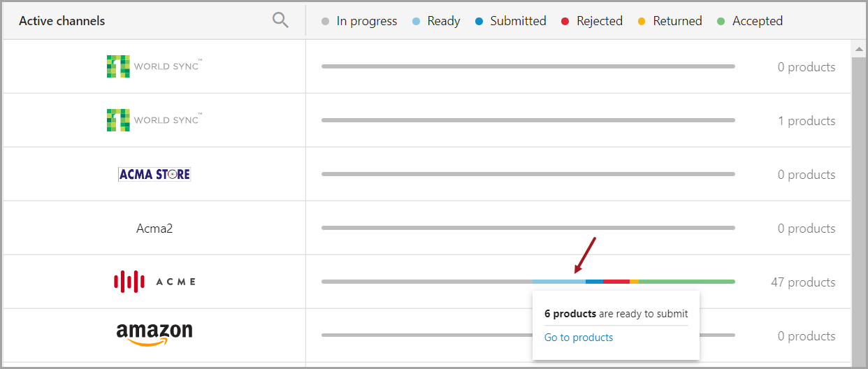Open the Amazon channel logo
This screenshot has width=868, height=369.
tap(154, 333)
